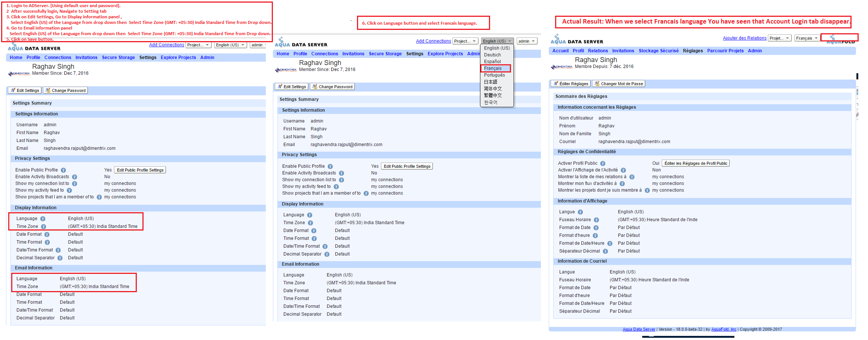Image resolution: width=868 pixels, height=340 pixels.
Task: Click the Changer Mot de Passe button
Action: point(619,84)
